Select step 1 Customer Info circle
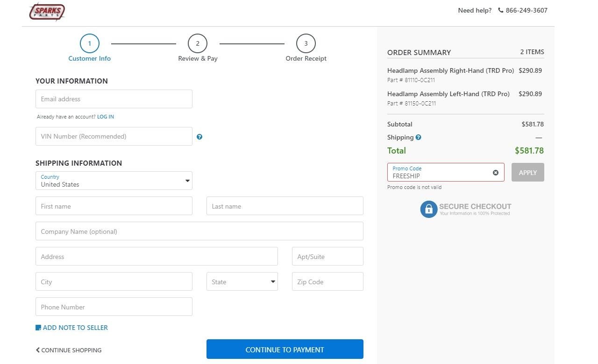 90,44
